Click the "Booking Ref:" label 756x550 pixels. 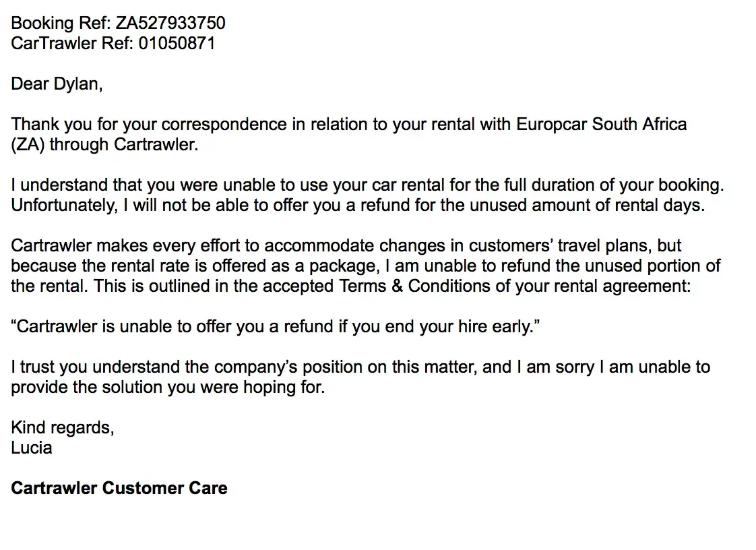click(61, 24)
